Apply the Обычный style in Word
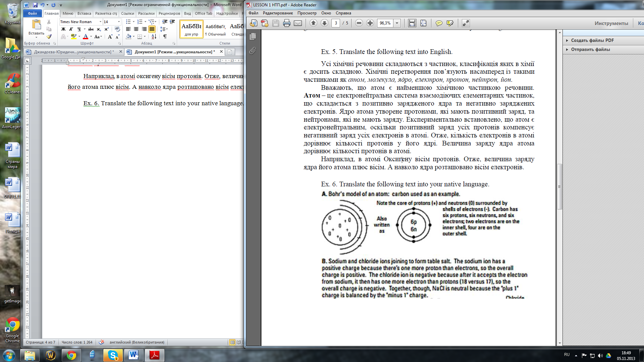 click(216, 29)
